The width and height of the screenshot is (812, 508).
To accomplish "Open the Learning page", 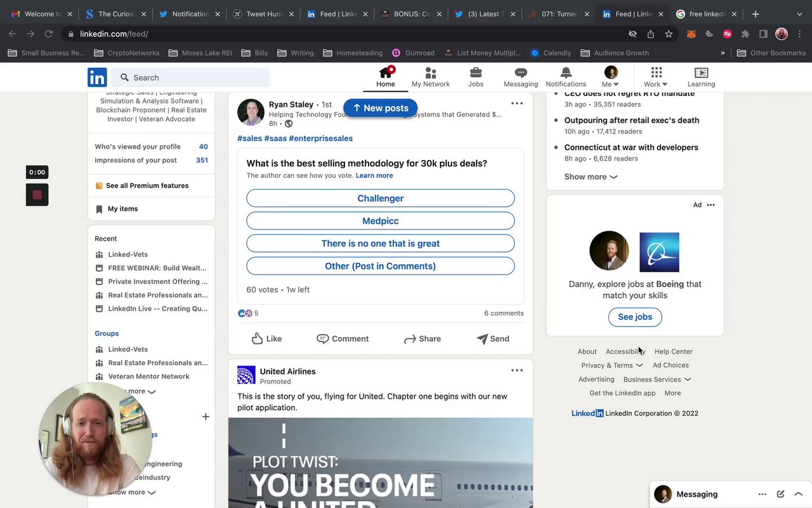I will (x=701, y=77).
